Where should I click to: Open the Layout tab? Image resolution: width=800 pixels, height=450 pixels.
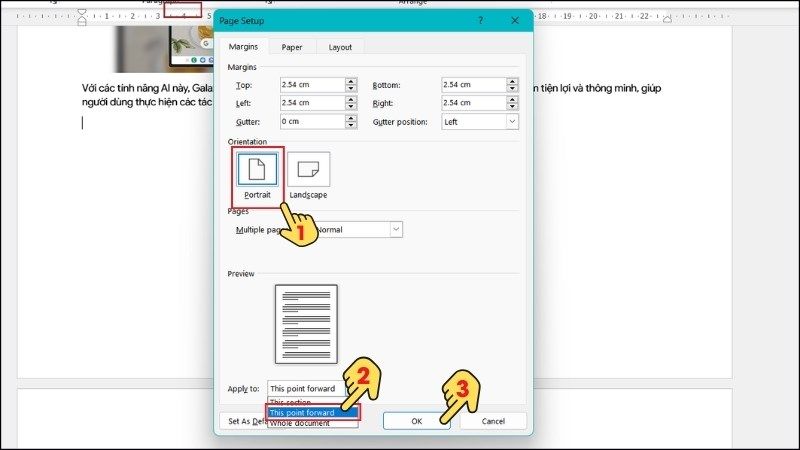pyautogui.click(x=340, y=47)
